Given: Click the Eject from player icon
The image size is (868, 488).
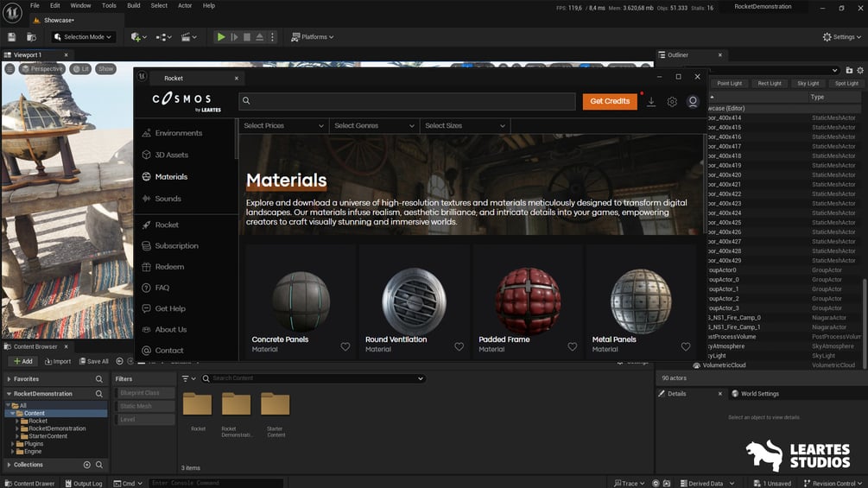Looking at the screenshot, I should coord(260,37).
